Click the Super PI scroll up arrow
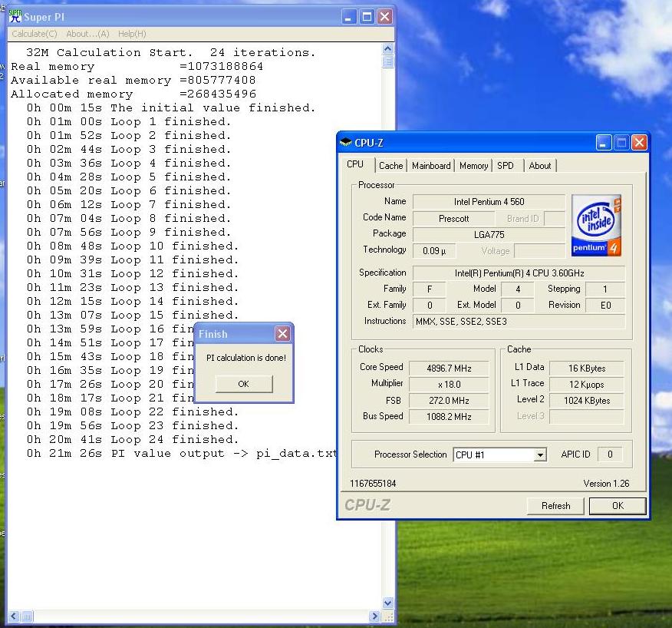Viewport: 672px width, 628px height. tap(388, 49)
